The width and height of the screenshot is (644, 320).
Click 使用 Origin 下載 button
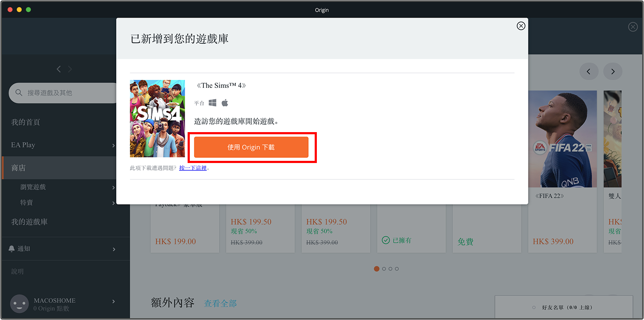pos(251,147)
